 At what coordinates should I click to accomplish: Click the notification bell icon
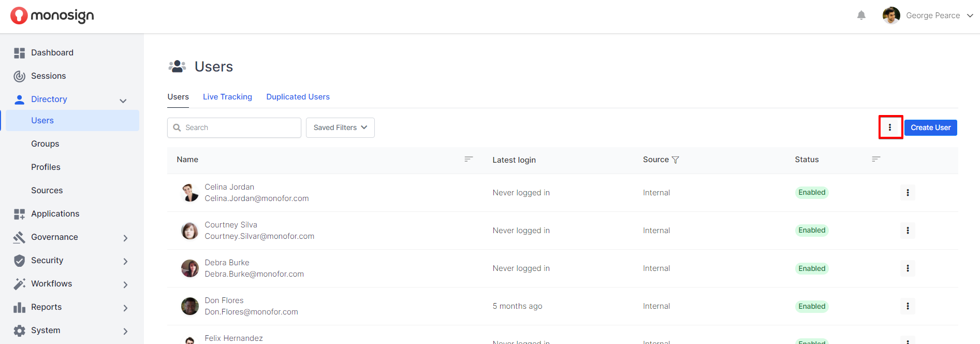pyautogui.click(x=861, y=16)
